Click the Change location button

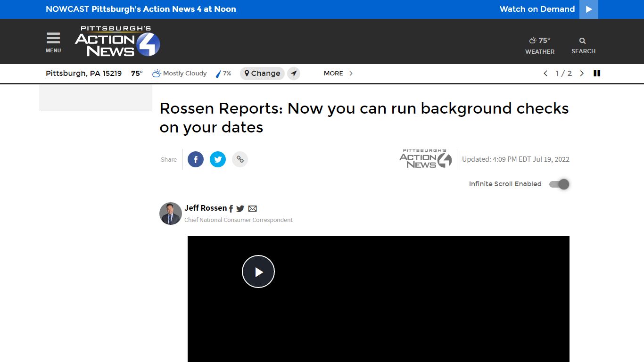pos(262,74)
